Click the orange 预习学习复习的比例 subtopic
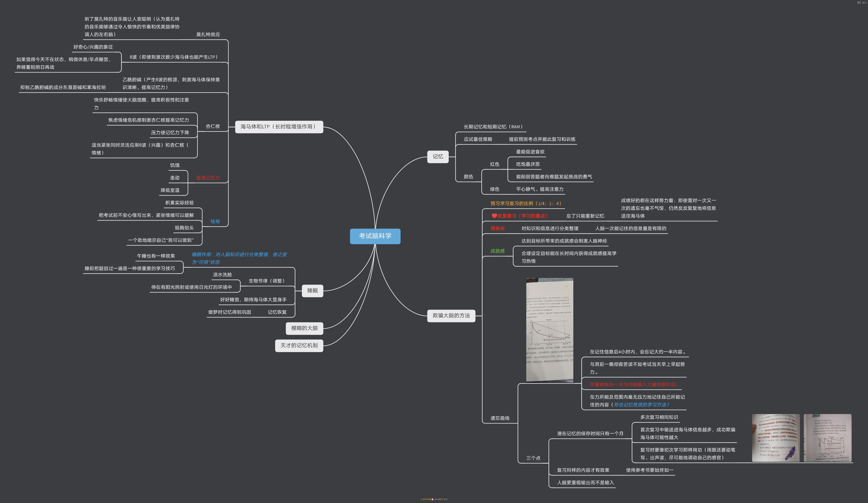 tap(526, 204)
